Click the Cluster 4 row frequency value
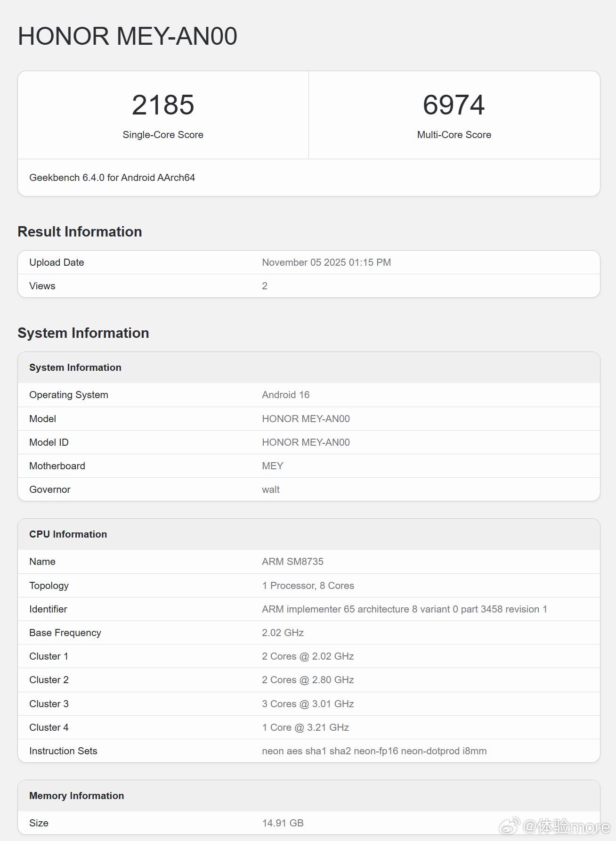Viewport: 616px width, 841px height. pos(305,727)
